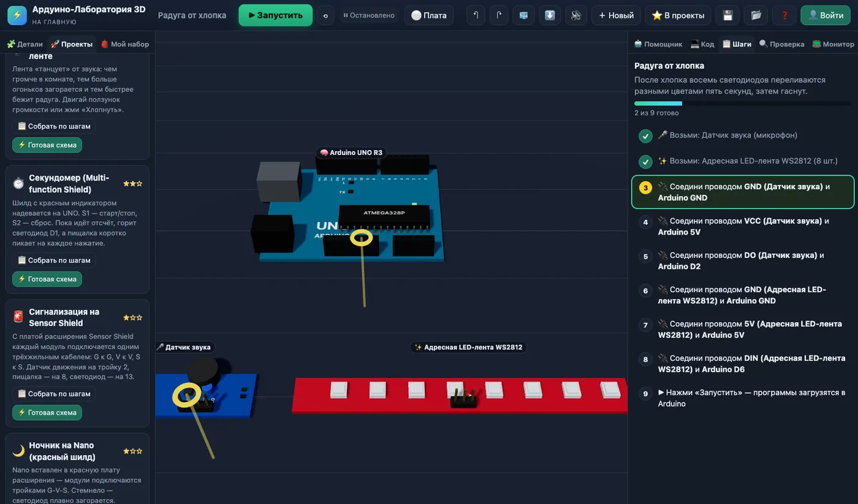The image size is (858, 504).
Task: Click the reset simulation icon beside Запустить
Action: pos(325,15)
